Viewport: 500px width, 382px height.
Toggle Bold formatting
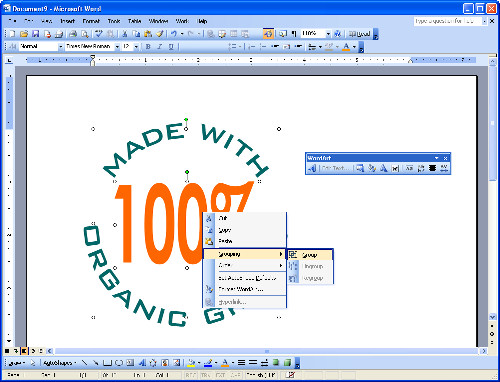click(148, 46)
